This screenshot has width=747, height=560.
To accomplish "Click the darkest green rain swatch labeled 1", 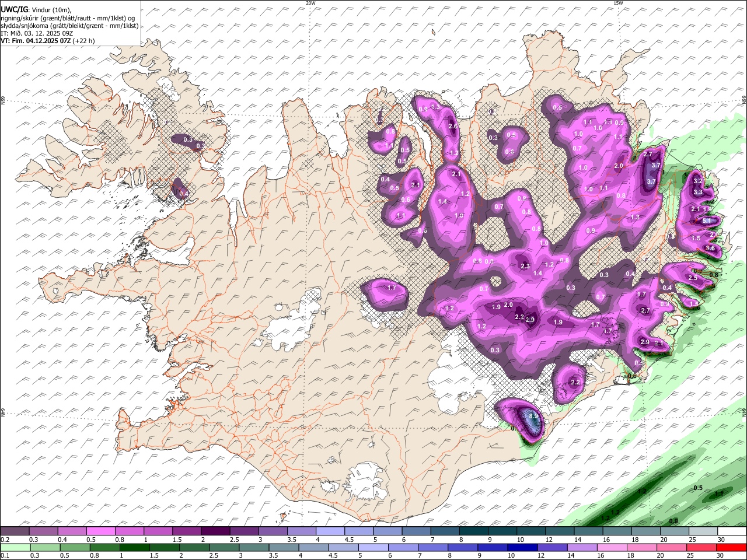I will coord(134,548).
